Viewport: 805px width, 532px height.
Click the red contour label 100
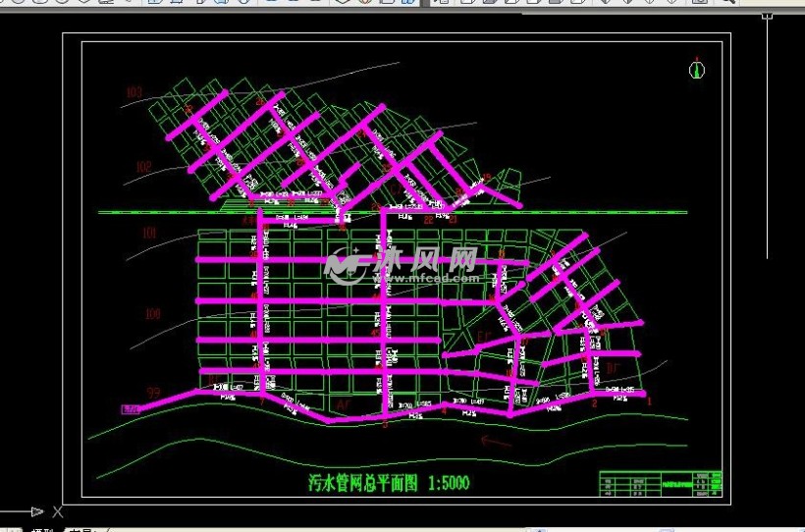click(151, 315)
